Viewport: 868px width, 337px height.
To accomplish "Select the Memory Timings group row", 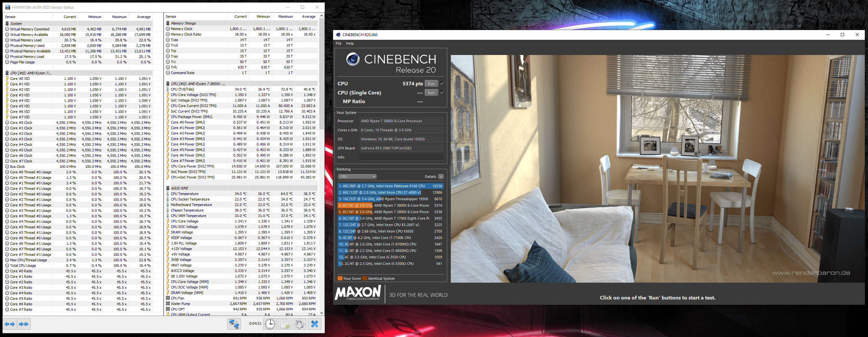I will [x=241, y=23].
